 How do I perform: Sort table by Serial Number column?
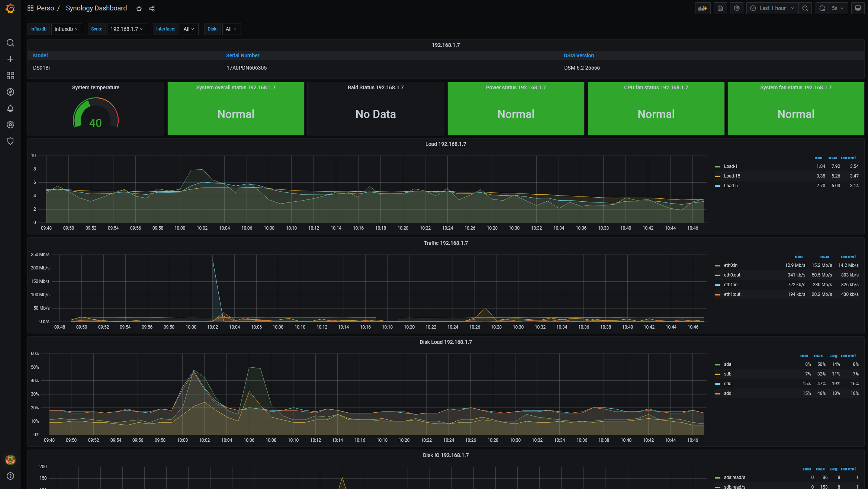coord(242,55)
